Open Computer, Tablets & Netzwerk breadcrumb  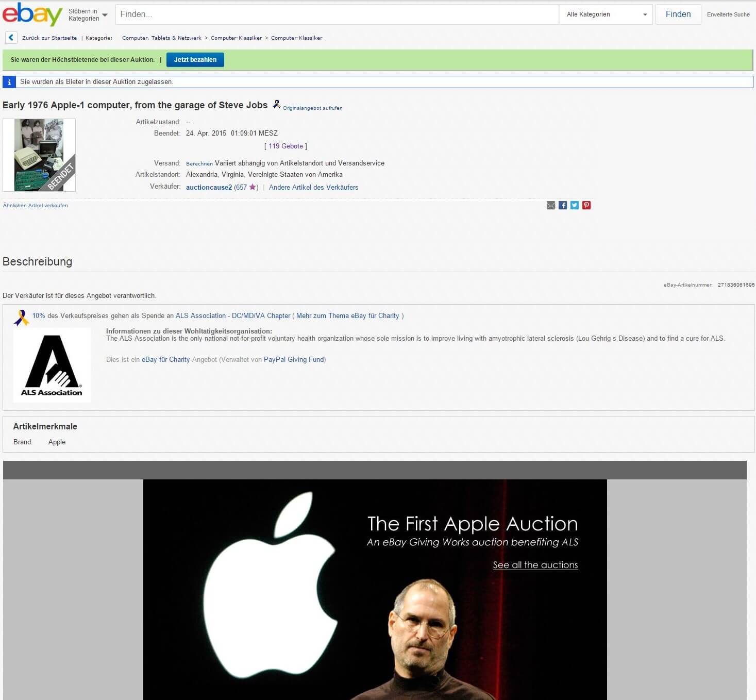click(162, 38)
